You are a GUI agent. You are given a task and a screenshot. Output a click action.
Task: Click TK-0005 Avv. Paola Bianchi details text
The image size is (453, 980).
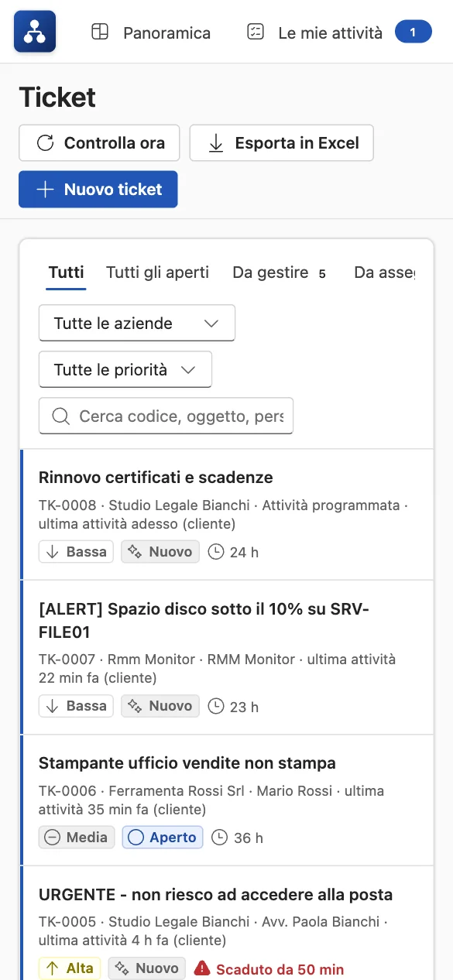click(x=211, y=931)
